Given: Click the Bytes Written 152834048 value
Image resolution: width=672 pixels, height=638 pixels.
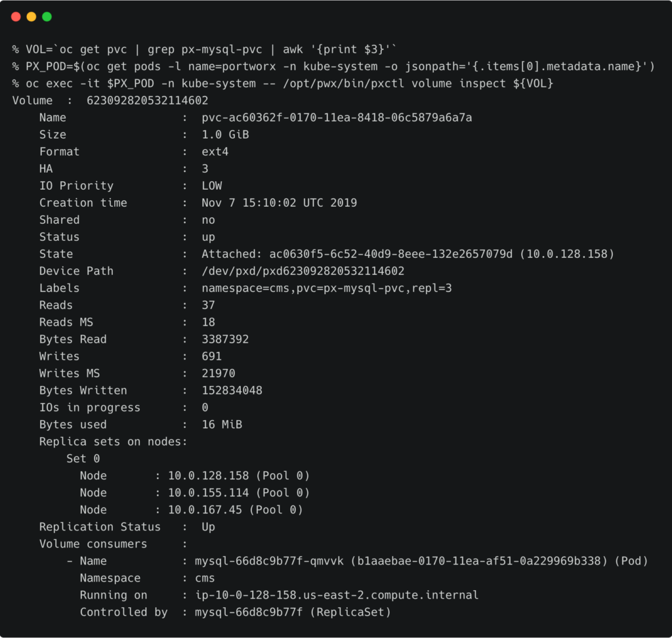Looking at the screenshot, I should (232, 391).
